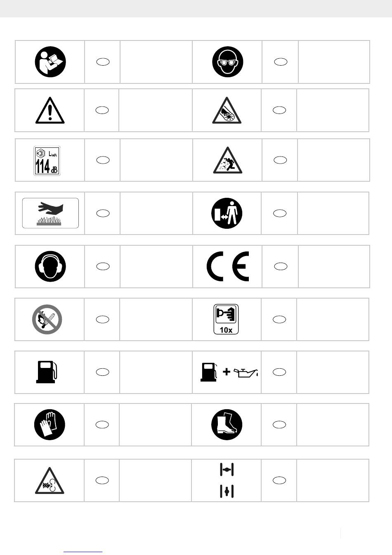392x555 pixels.
Task: Click the hot surface hand symbol
Action: (50, 213)
